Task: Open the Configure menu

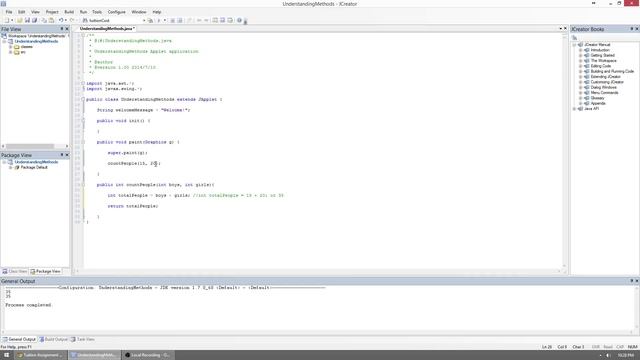Action: click(x=116, y=12)
